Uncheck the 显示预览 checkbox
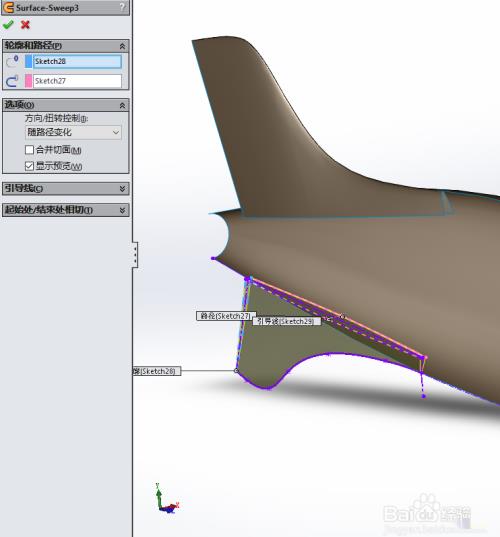 click(29, 166)
